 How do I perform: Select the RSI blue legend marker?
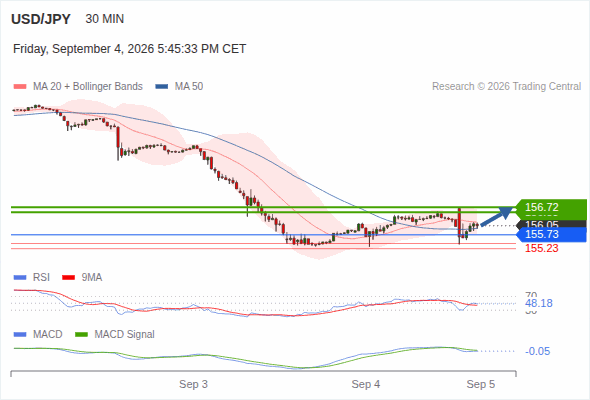coord(20,278)
